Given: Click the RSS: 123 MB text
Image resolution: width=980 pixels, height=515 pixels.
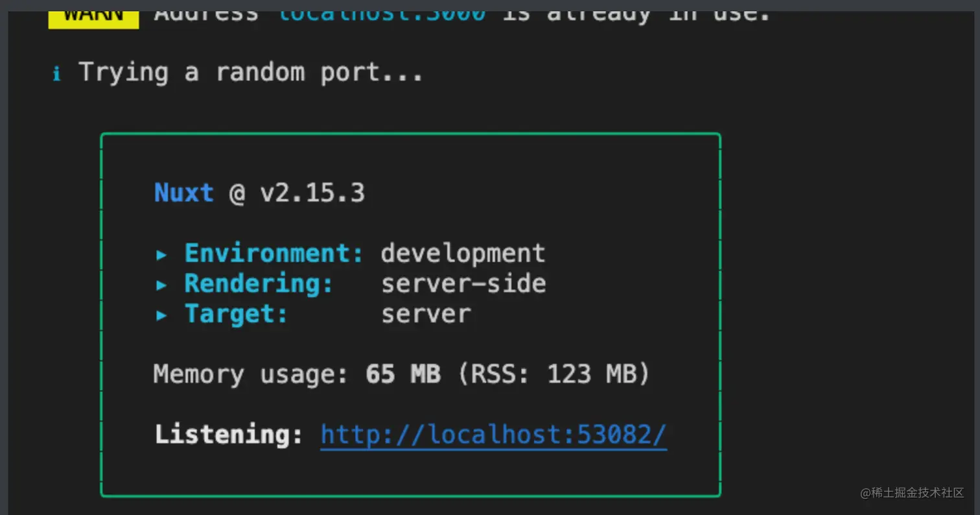Looking at the screenshot, I should point(554,374).
